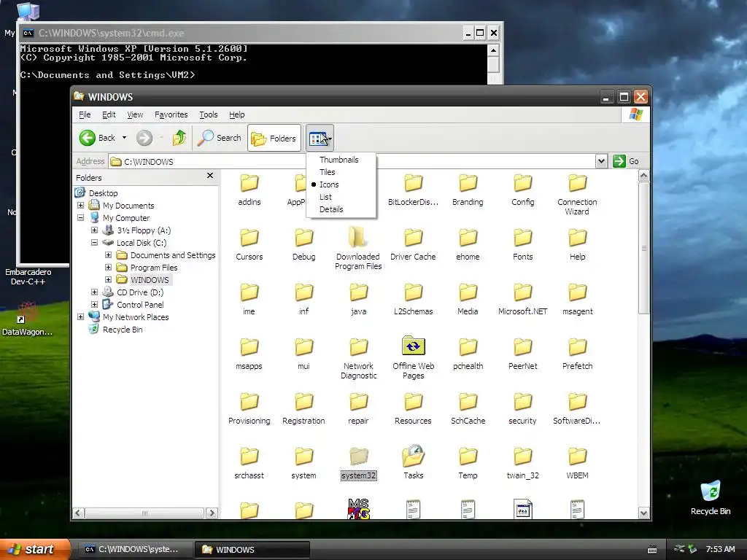Open the Edit menu

point(109,114)
